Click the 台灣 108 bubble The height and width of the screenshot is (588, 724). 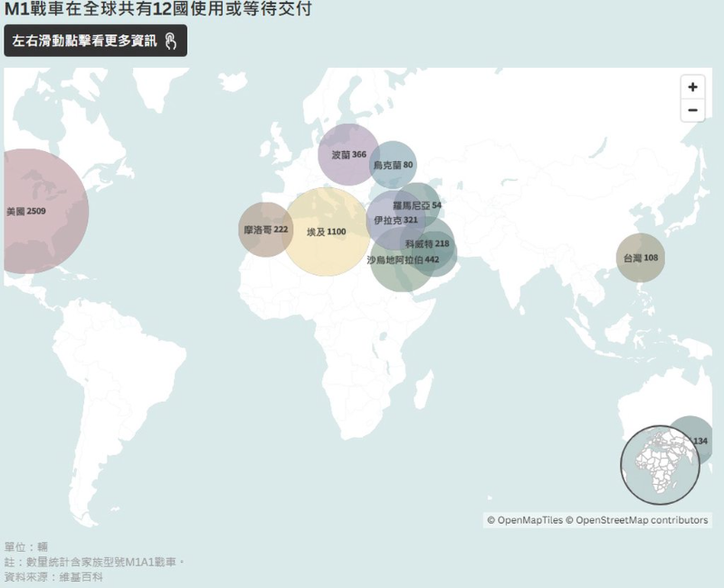coord(639,258)
